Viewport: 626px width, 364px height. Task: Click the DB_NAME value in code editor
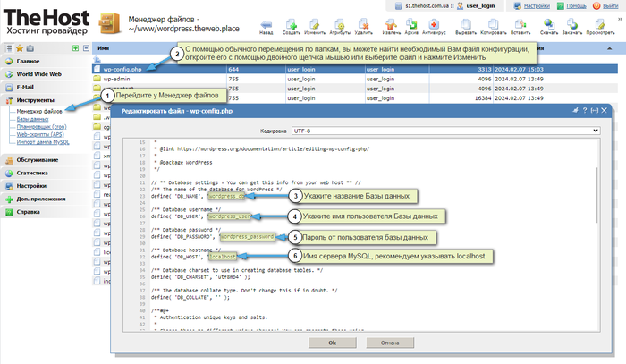[226, 197]
